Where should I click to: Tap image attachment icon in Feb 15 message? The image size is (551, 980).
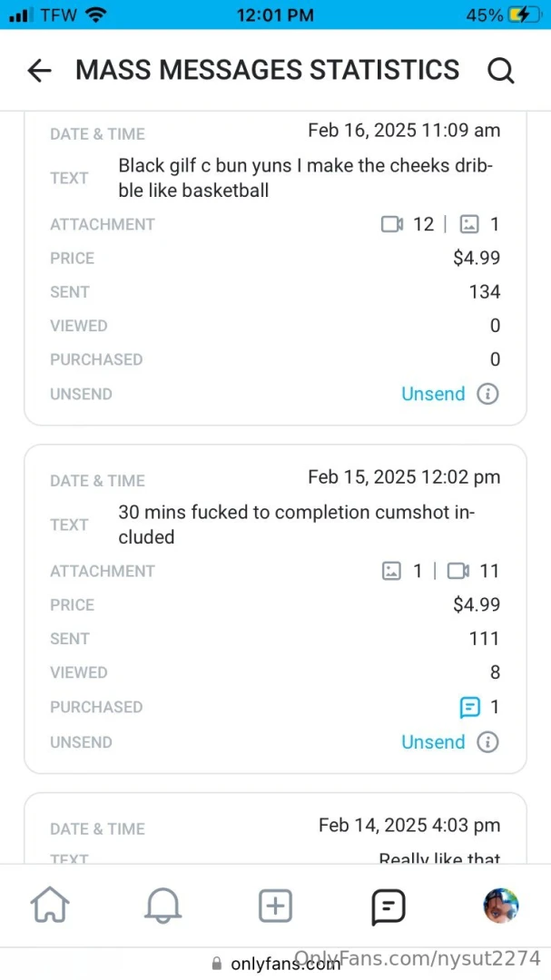click(x=392, y=571)
